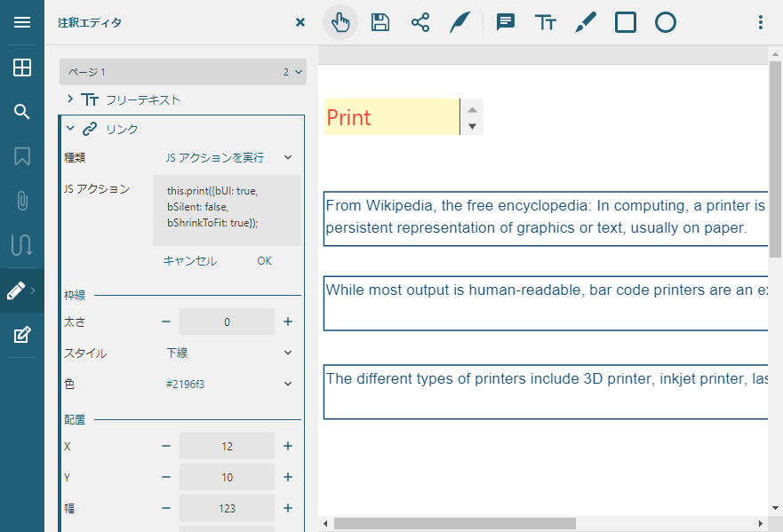Open the 種類 action type dropdown

click(228, 158)
